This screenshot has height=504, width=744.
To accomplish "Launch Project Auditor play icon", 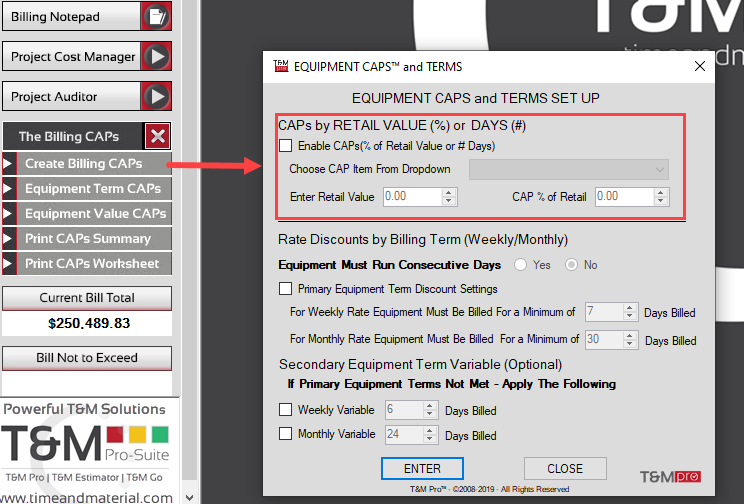I will click(x=156, y=96).
